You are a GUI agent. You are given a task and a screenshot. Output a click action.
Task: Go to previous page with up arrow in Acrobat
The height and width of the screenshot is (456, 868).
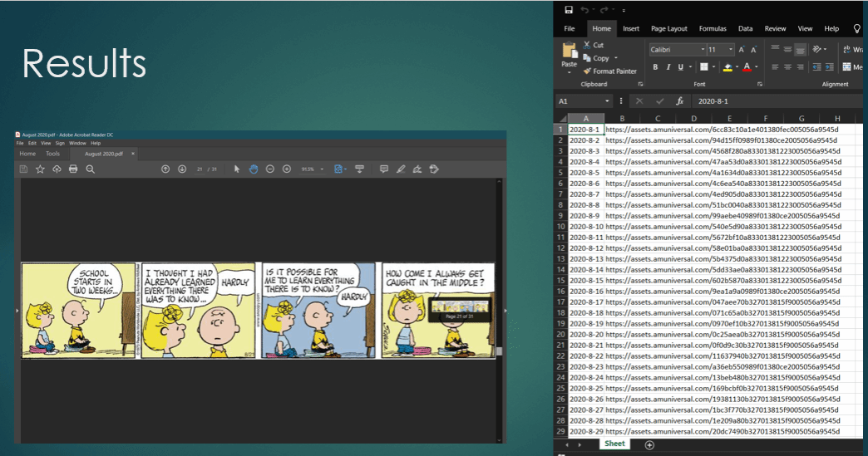[x=165, y=169]
